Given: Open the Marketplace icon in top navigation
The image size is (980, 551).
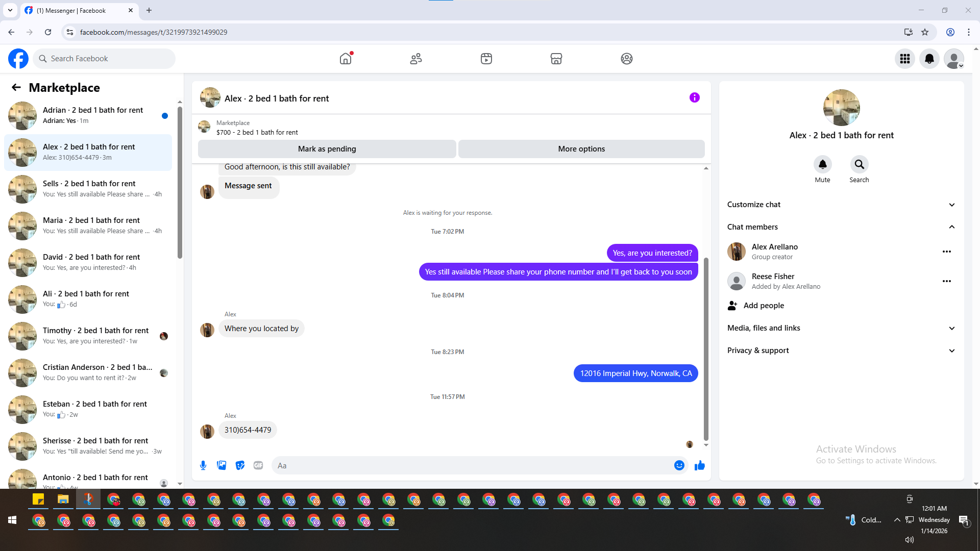Looking at the screenshot, I should coord(556,59).
